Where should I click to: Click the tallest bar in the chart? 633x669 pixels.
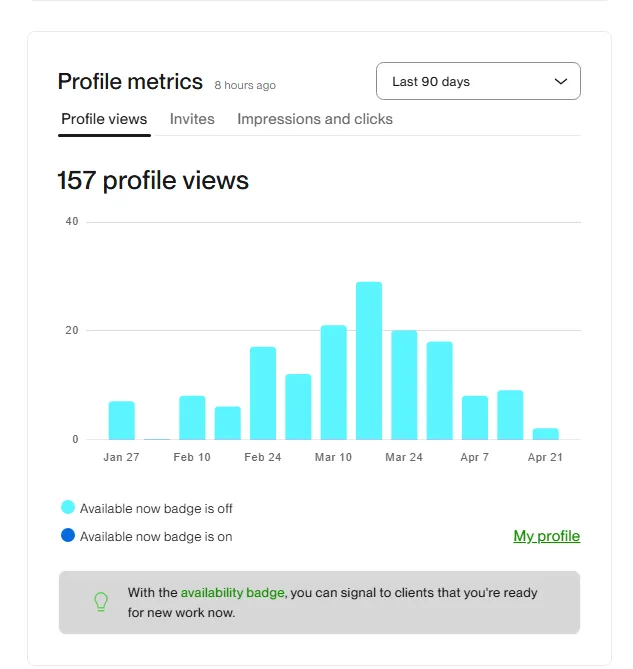[x=369, y=361]
